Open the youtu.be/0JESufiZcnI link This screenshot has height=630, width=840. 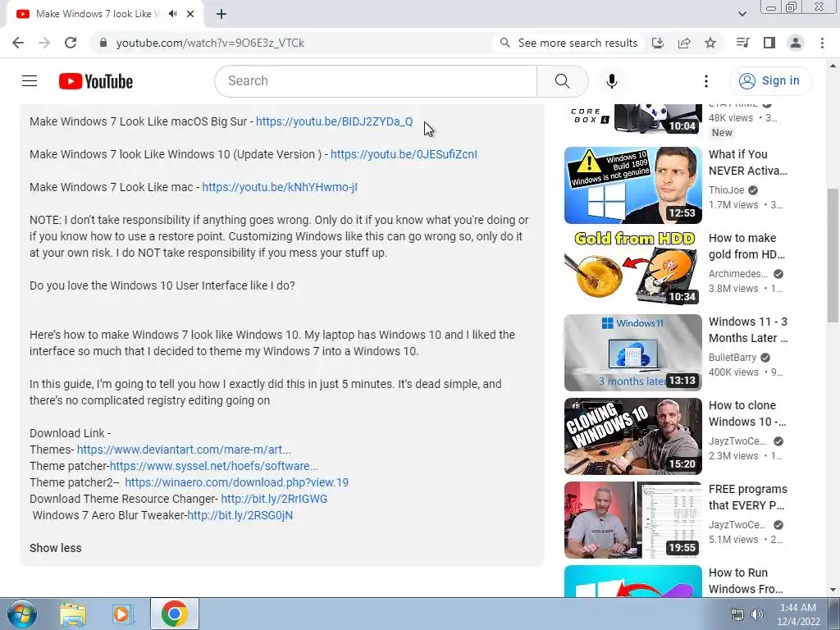coord(404,154)
